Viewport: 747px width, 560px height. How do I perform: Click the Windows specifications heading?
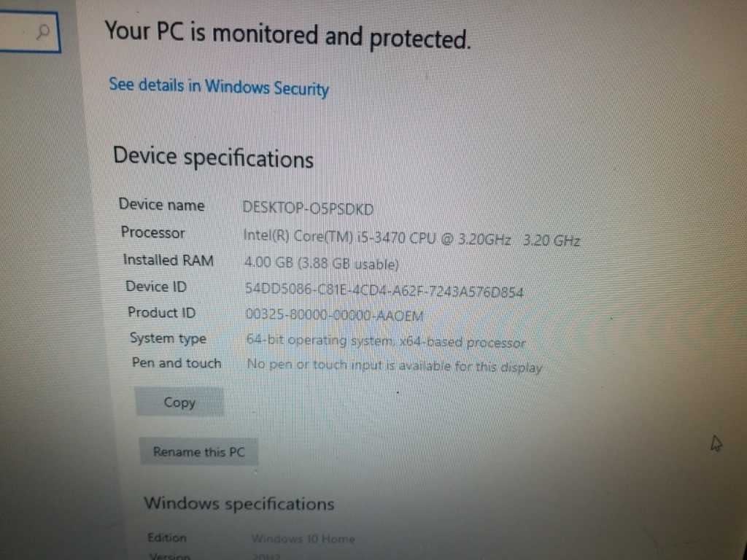pyautogui.click(x=239, y=503)
